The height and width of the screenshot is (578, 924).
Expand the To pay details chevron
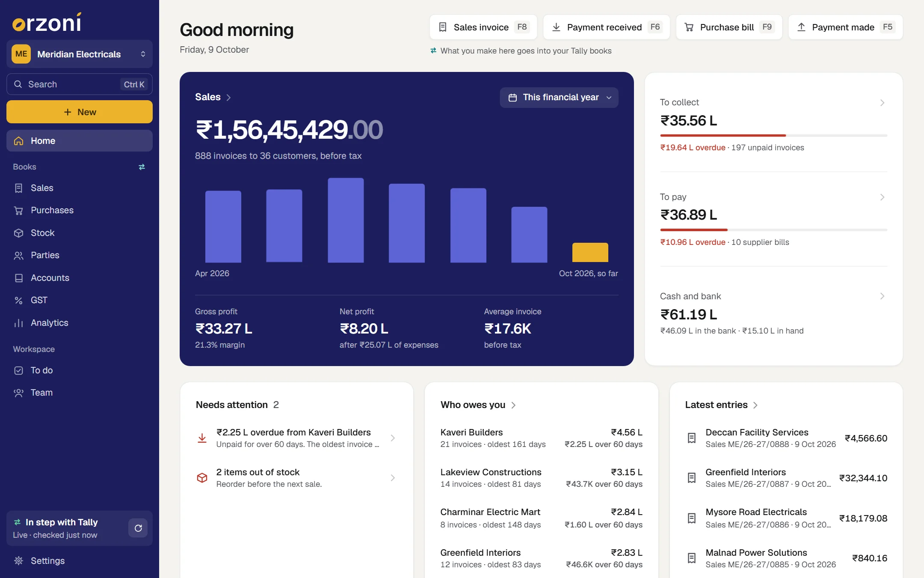coord(882,197)
